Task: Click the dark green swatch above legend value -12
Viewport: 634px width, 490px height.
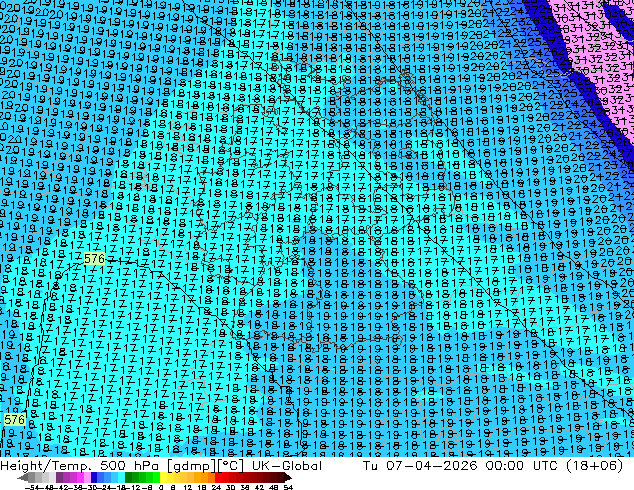Action: 129,478
